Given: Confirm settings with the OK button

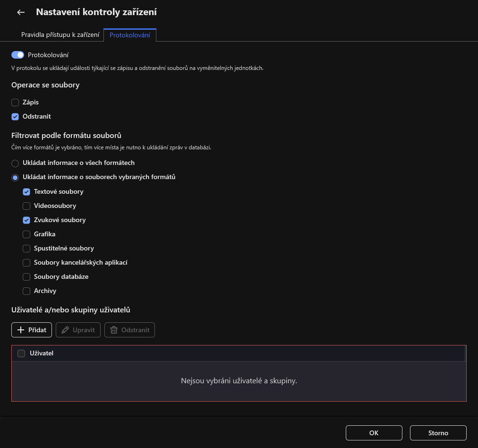Looking at the screenshot, I should click(x=374, y=432).
